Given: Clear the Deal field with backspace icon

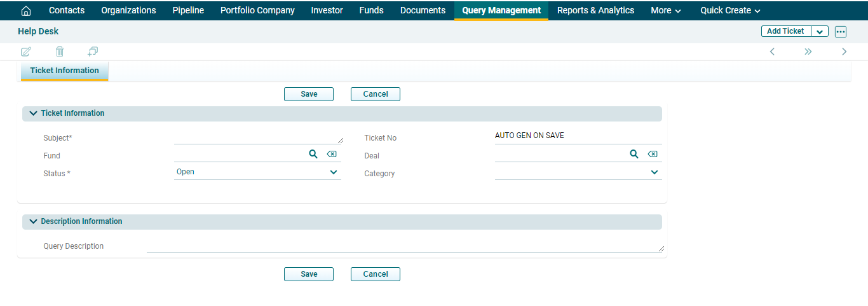Looking at the screenshot, I should [x=653, y=154].
